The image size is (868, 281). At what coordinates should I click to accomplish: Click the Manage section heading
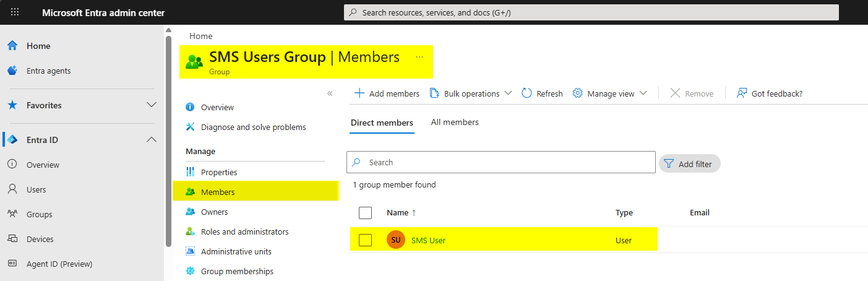point(200,151)
